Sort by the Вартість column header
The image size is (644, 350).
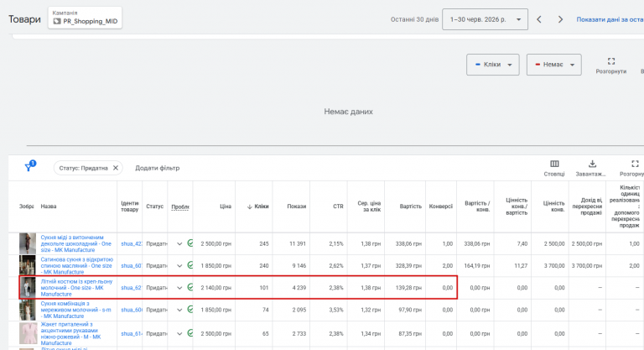pyautogui.click(x=410, y=206)
